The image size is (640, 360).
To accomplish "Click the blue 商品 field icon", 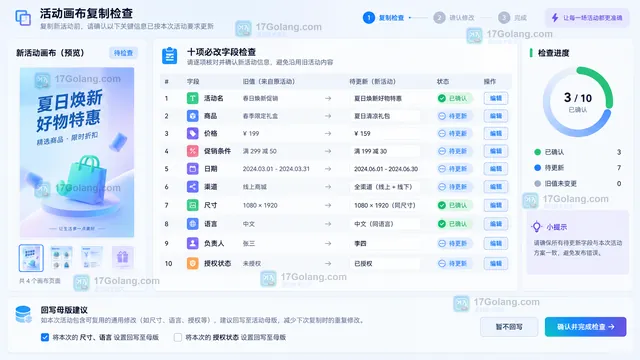I will click(x=192, y=116).
